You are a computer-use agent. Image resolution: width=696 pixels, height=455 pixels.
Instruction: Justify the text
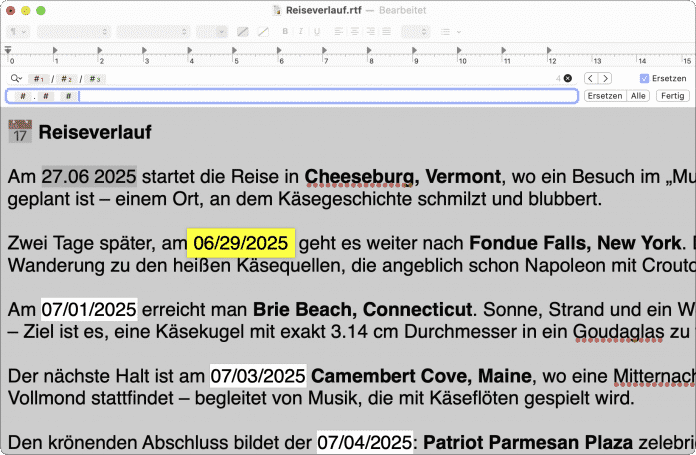pyautogui.click(x=387, y=32)
